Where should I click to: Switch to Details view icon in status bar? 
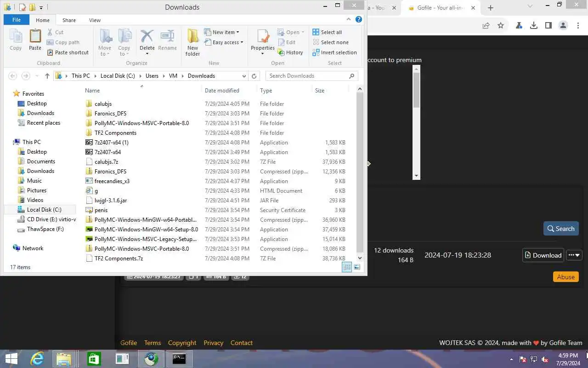click(x=347, y=267)
